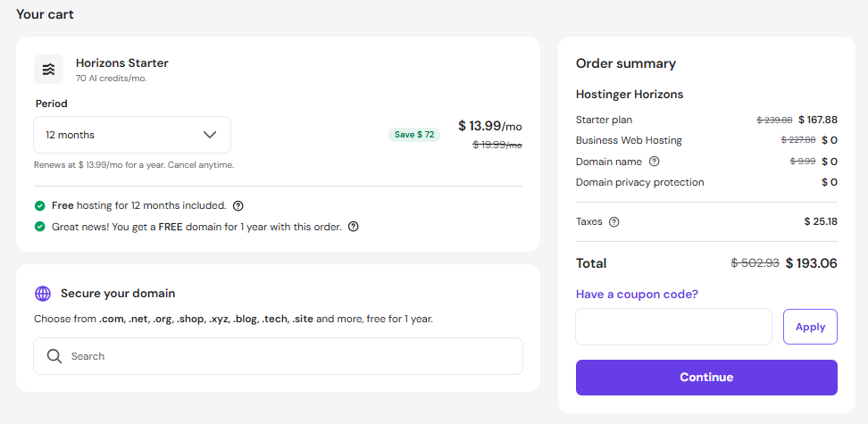Click the $ 13.99/mo price
The height and width of the screenshot is (424, 868).
click(x=490, y=126)
